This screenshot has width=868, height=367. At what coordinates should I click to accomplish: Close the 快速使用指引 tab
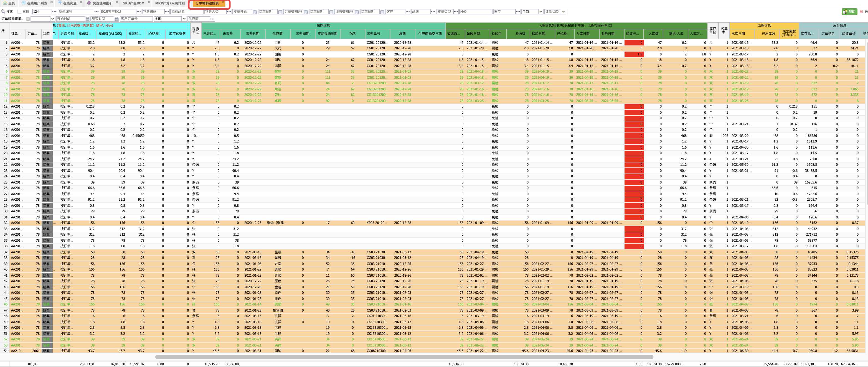(x=117, y=2)
